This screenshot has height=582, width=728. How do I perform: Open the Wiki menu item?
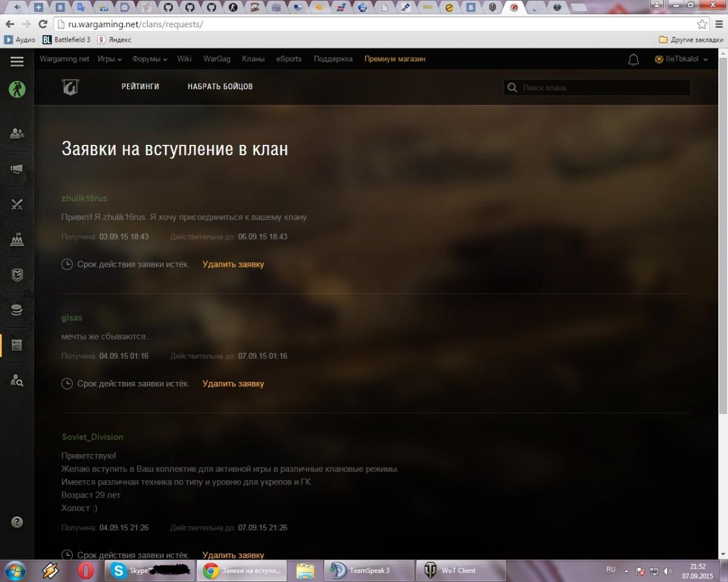(x=184, y=59)
